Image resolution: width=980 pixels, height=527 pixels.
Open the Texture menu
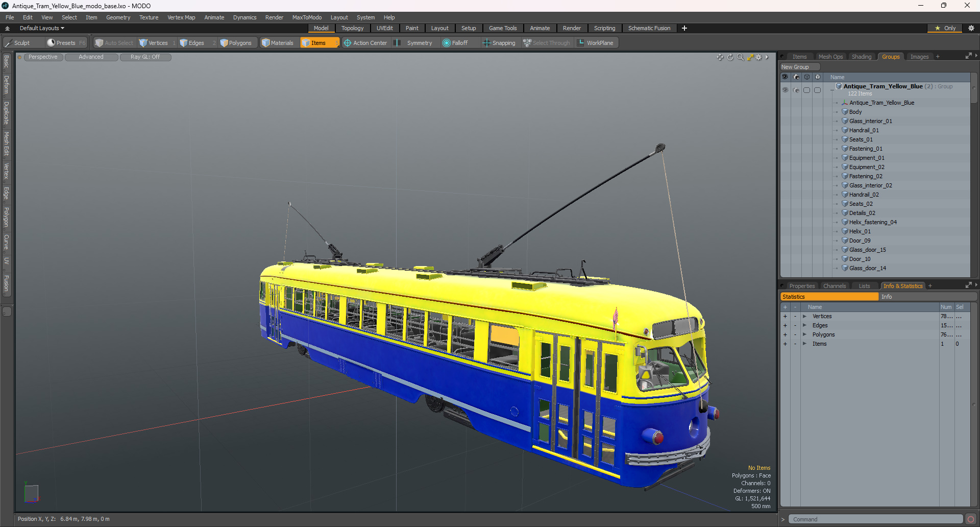(149, 17)
